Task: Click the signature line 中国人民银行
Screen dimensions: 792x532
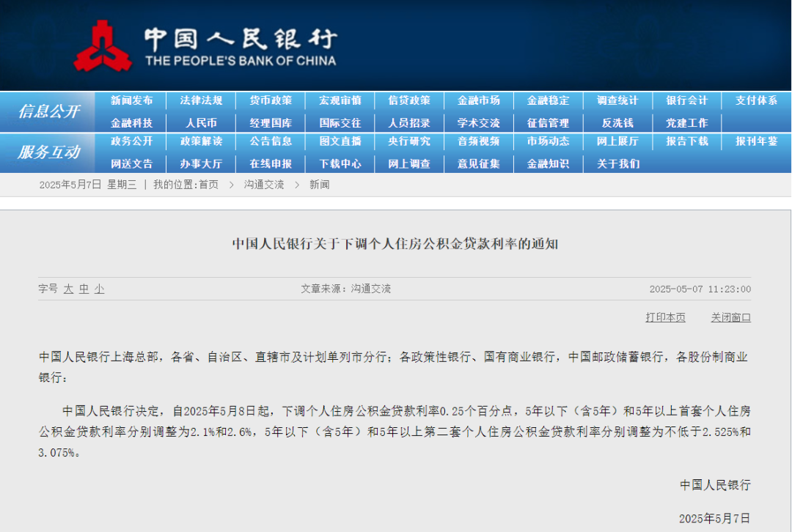Action: [715, 485]
